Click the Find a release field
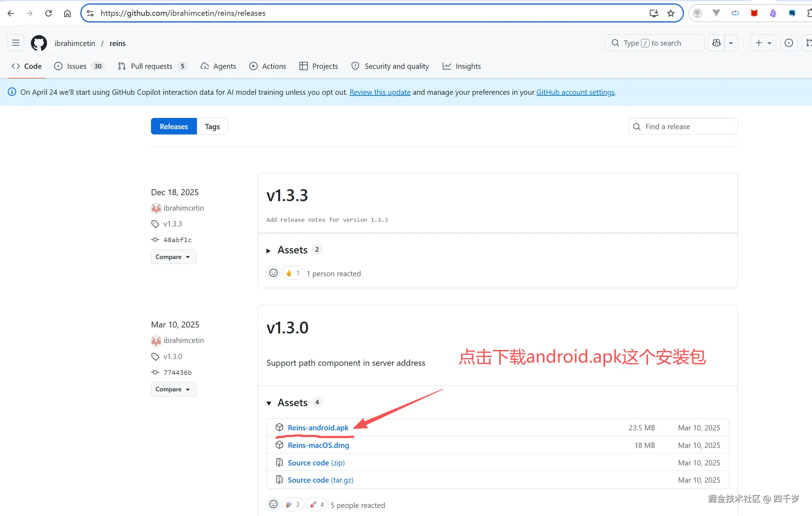Screen dimensions: 812x516 [683, 126]
